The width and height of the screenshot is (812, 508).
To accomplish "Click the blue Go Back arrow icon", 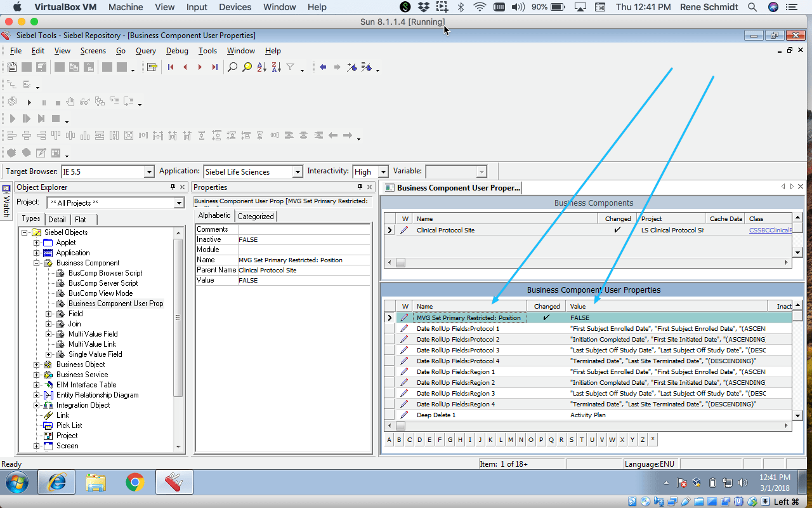I will pos(323,67).
